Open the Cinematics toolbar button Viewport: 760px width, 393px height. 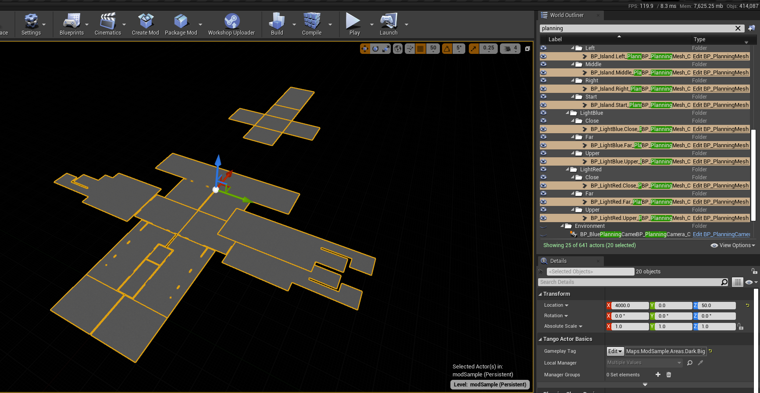tap(108, 24)
